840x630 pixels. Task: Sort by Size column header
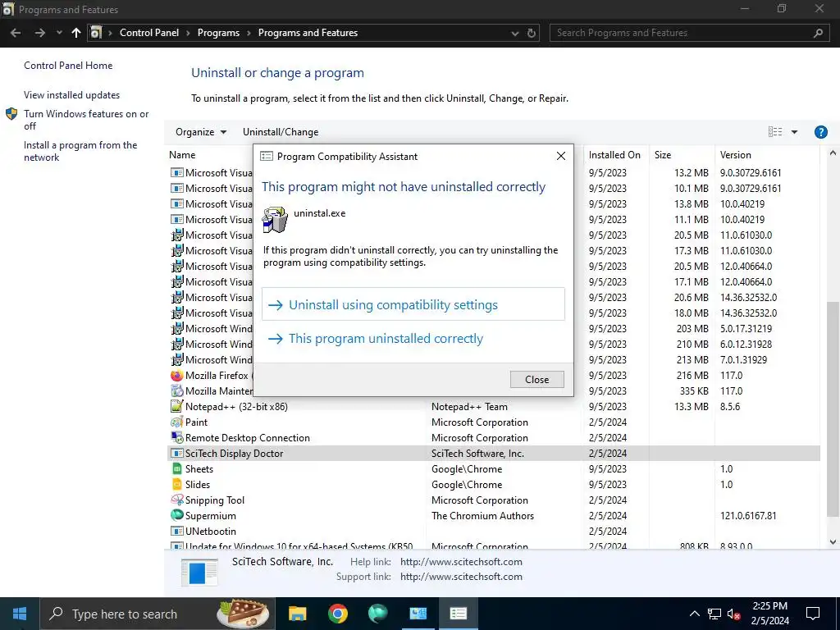663,155
